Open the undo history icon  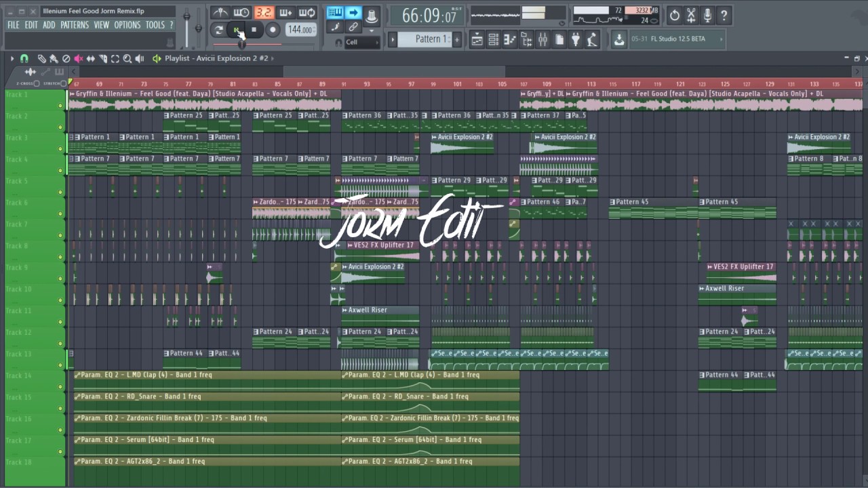click(675, 15)
